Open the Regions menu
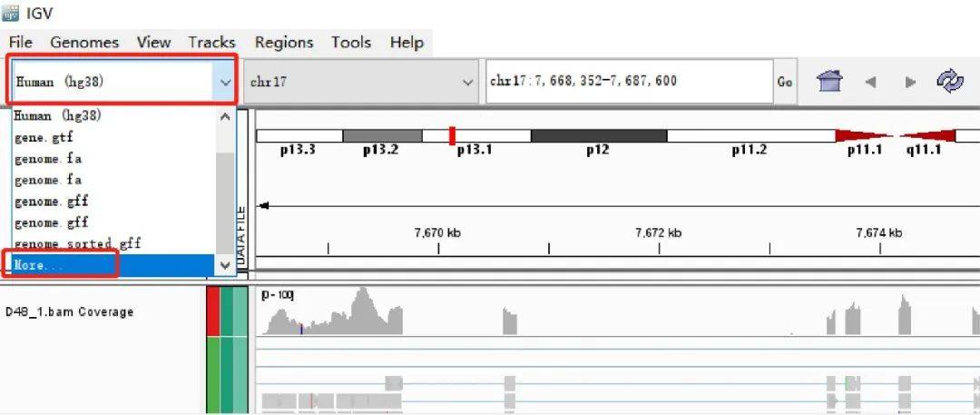The height and width of the screenshot is (415, 980). pos(284,43)
